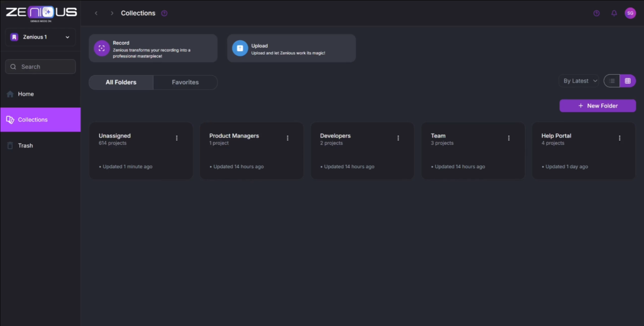Image resolution: width=644 pixels, height=326 pixels.
Task: Create a New Folder
Action: (597, 106)
